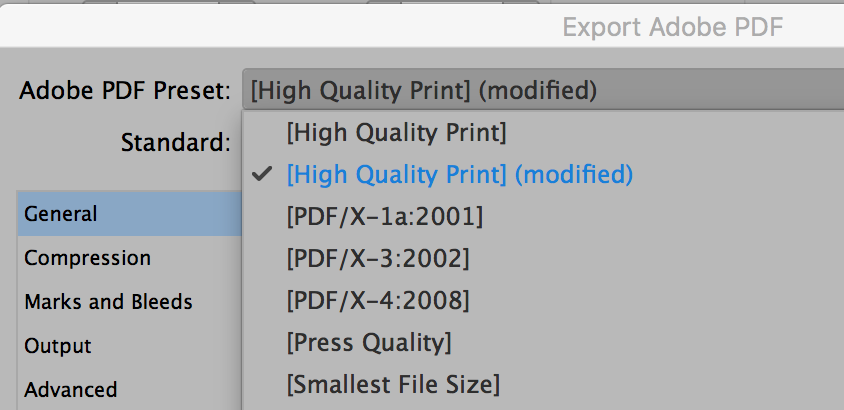This screenshot has width=844, height=410.
Task: Switch preset to [Press Quality]
Action: point(368,342)
